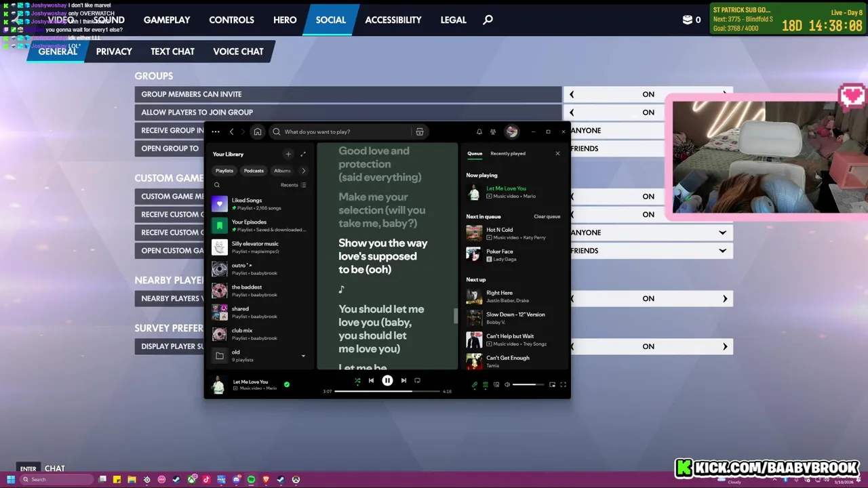Toggle the green saved-to-library checkmark
The width and height of the screenshot is (868, 488).
tap(287, 384)
